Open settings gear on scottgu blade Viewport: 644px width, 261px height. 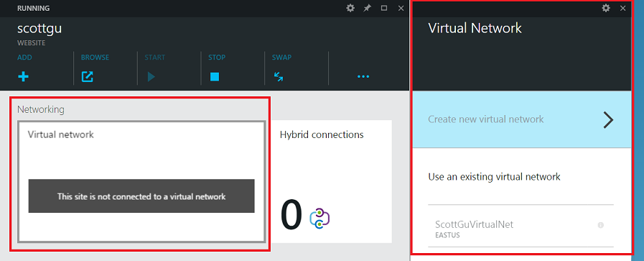(350, 8)
